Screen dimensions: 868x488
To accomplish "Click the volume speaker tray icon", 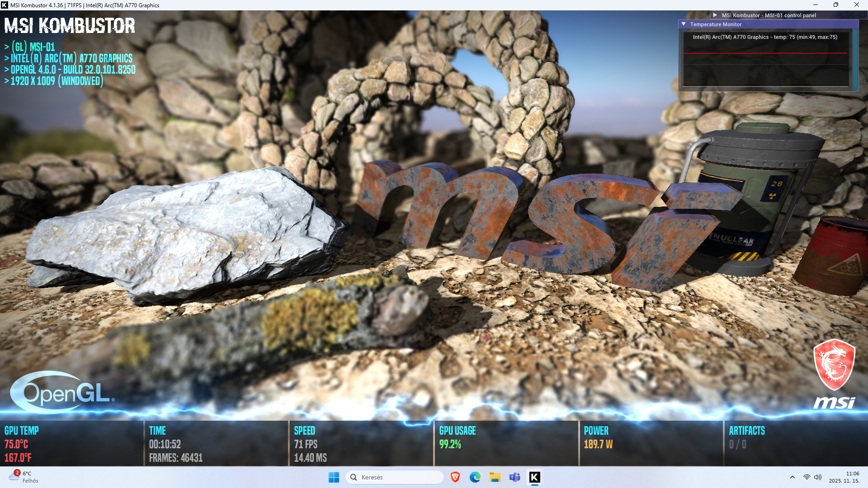I will tap(817, 477).
